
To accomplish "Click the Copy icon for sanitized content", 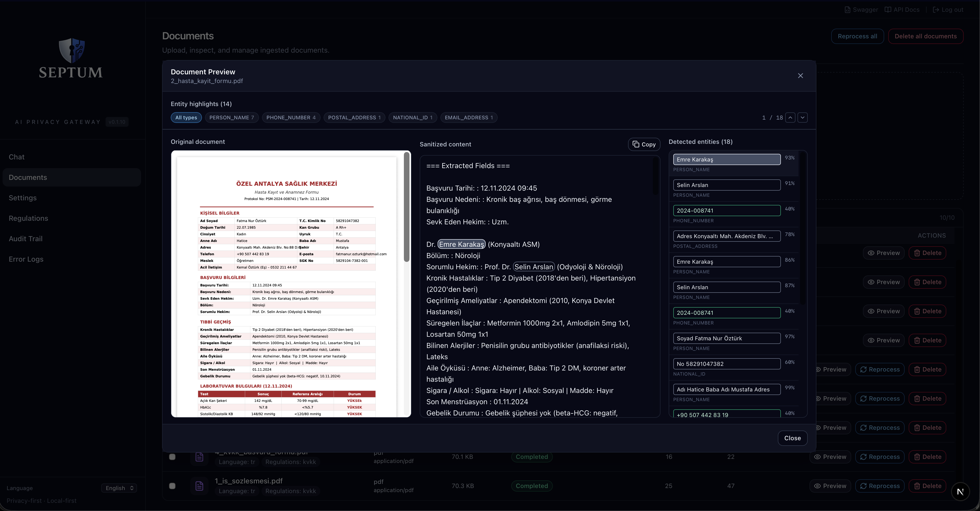I will [x=636, y=144].
